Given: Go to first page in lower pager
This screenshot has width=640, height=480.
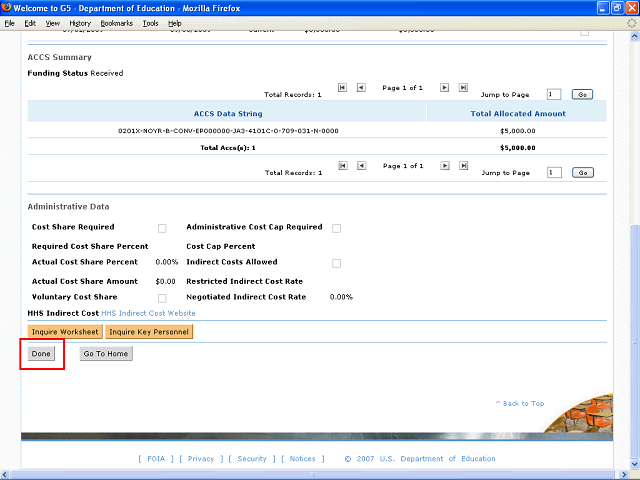Looking at the screenshot, I should coord(343,165).
